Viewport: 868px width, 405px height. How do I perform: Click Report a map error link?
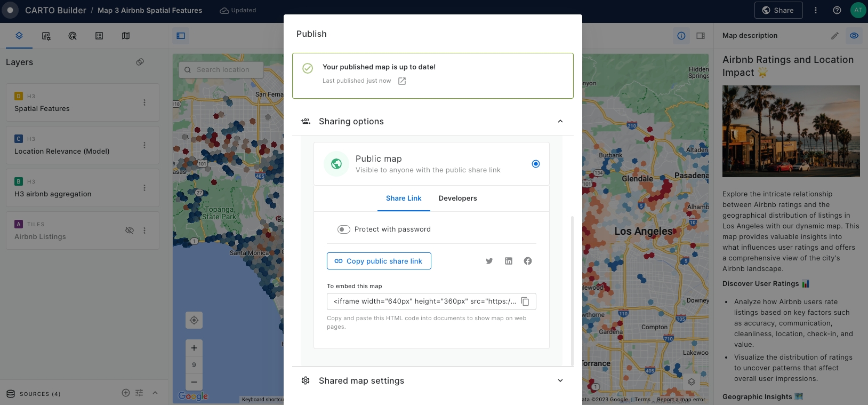click(681, 399)
